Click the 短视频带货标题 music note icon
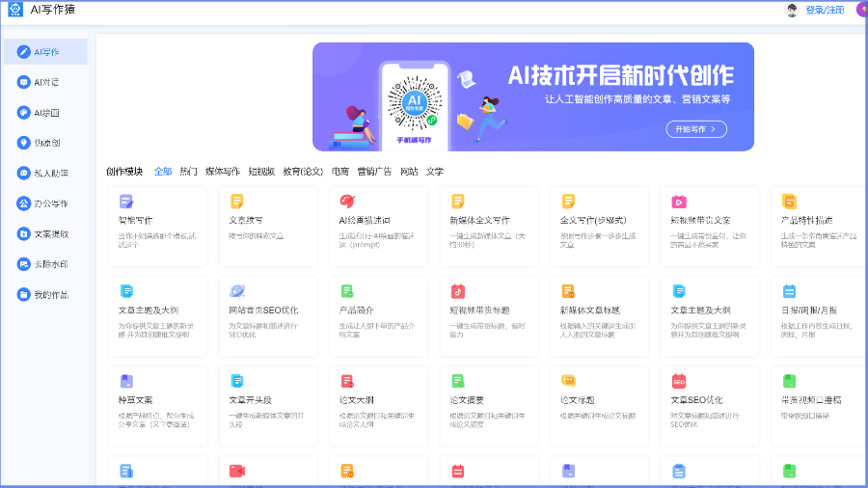Viewport: 868px width, 488px height. point(458,291)
